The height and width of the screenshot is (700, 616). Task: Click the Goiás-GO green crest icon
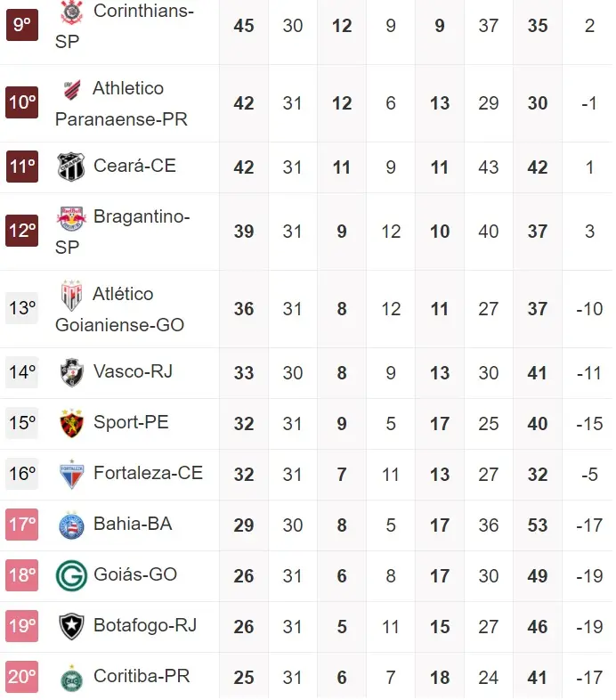click(x=70, y=576)
